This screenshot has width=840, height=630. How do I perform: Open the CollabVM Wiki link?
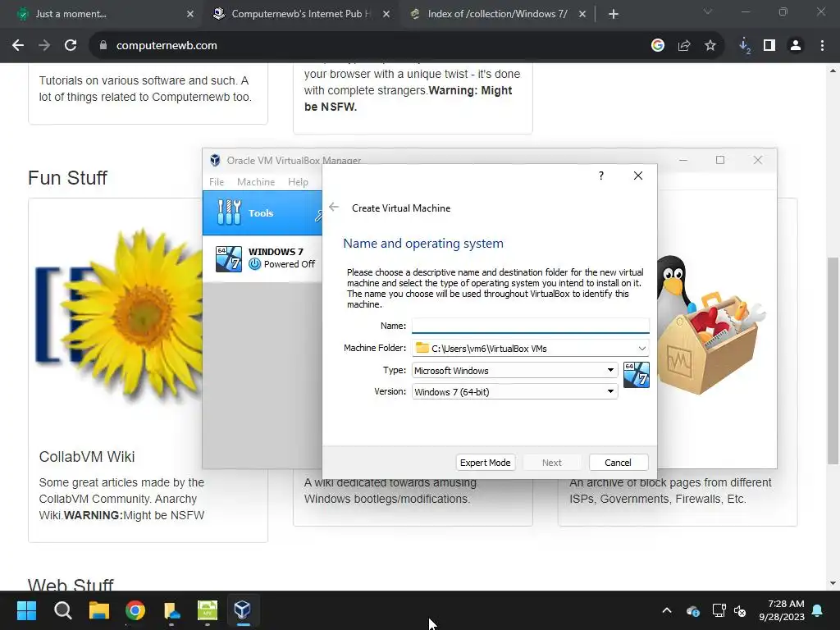click(87, 457)
